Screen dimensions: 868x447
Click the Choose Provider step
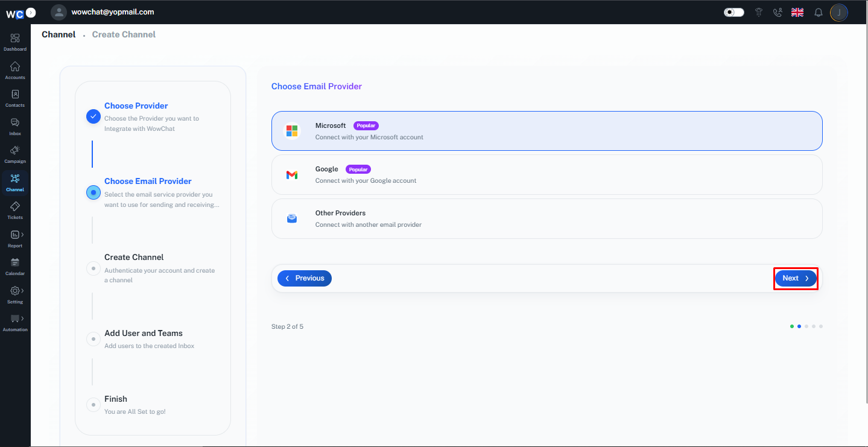click(x=136, y=106)
